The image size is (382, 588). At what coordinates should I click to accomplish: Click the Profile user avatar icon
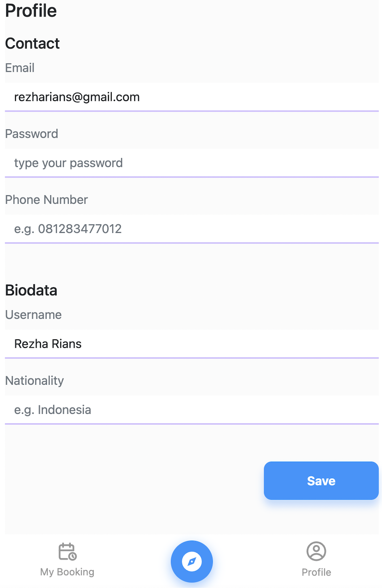(316, 551)
